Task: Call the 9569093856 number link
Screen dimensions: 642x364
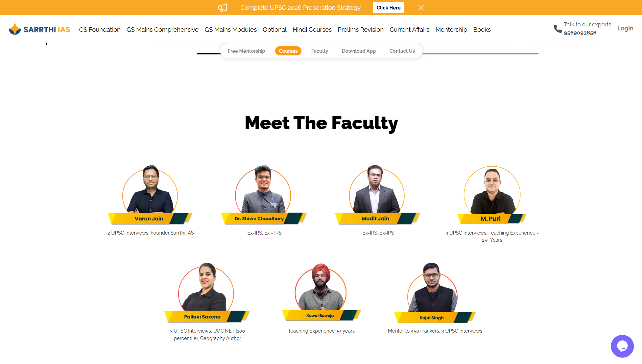Action: [x=580, y=33]
